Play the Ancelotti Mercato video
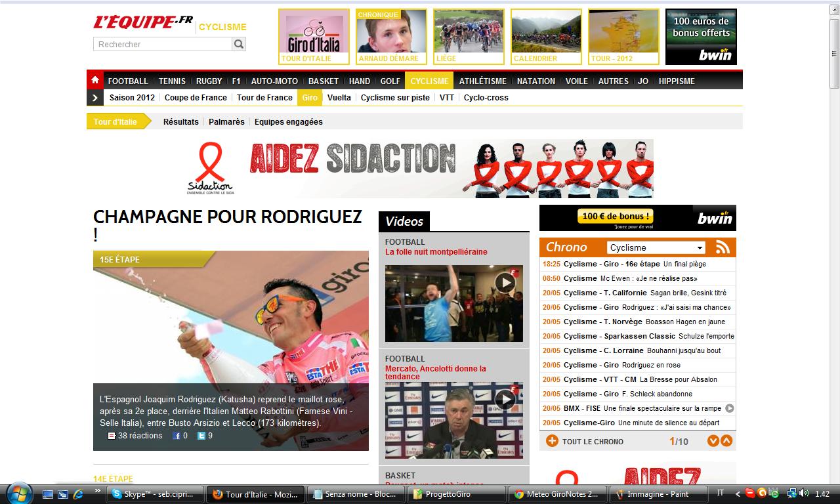 [x=505, y=399]
